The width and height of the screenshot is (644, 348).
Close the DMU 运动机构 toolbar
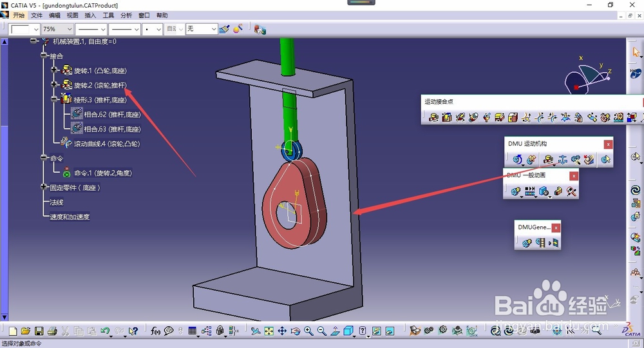coord(608,144)
